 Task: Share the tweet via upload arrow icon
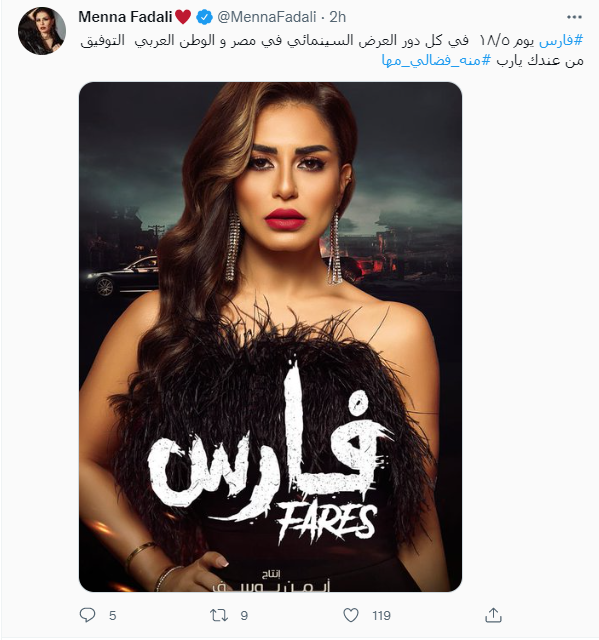[493, 615]
